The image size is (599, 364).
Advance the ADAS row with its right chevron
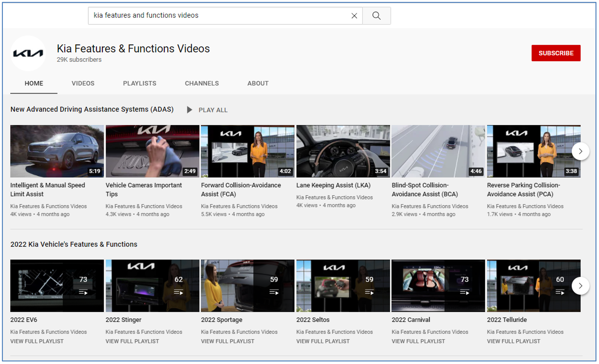[580, 151]
